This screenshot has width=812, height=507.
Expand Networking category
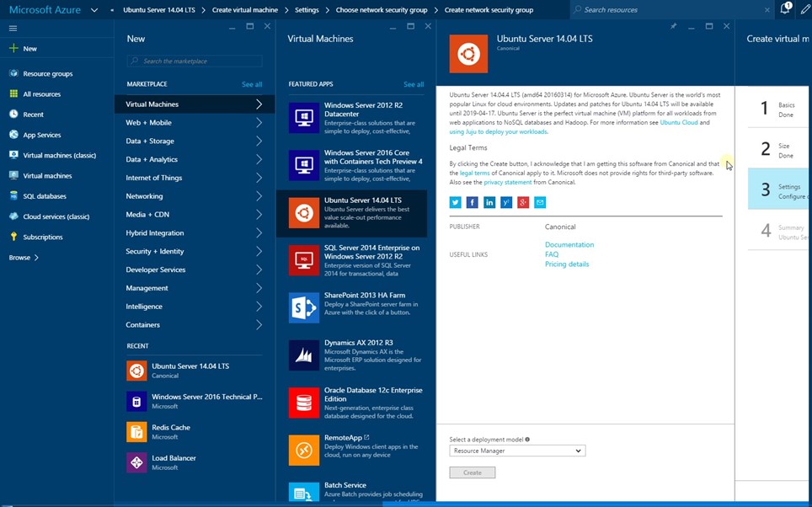tap(259, 196)
